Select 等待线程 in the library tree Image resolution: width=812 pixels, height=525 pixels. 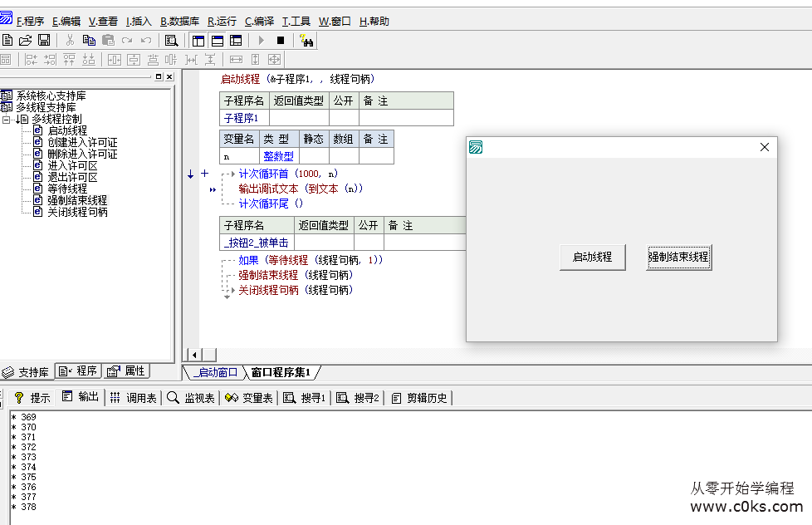66,189
